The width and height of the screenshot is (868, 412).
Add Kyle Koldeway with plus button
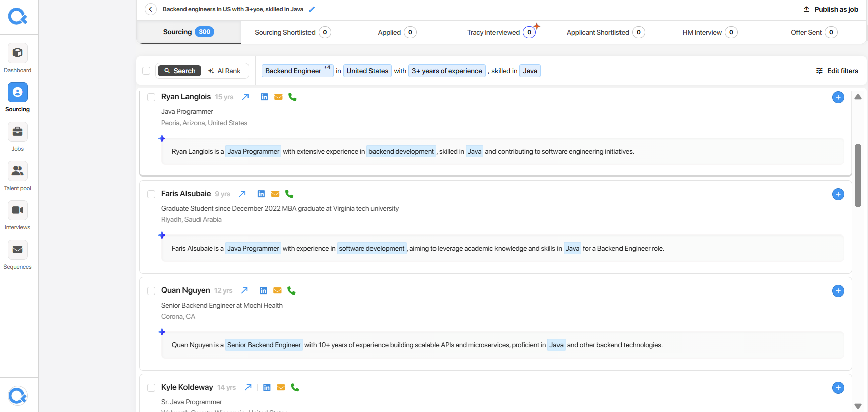(x=838, y=388)
